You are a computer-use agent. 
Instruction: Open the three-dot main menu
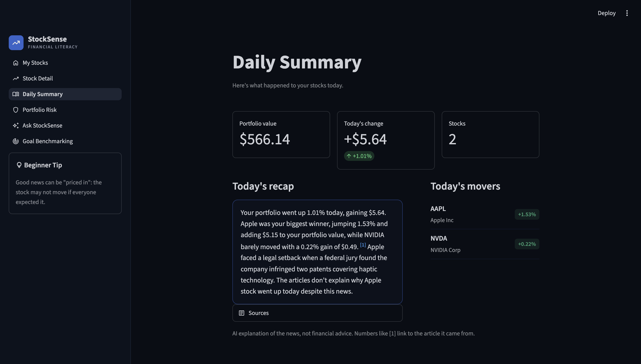tap(627, 13)
